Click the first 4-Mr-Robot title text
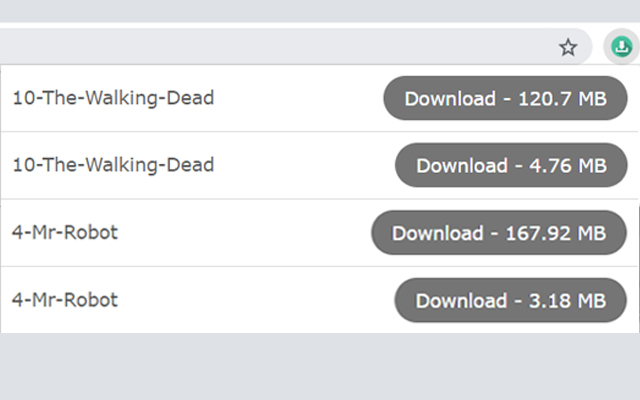This screenshot has height=400, width=640. [x=65, y=232]
